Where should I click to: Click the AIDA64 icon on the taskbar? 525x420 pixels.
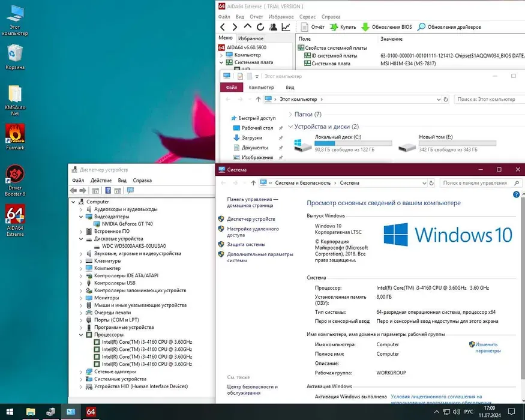pos(91,412)
